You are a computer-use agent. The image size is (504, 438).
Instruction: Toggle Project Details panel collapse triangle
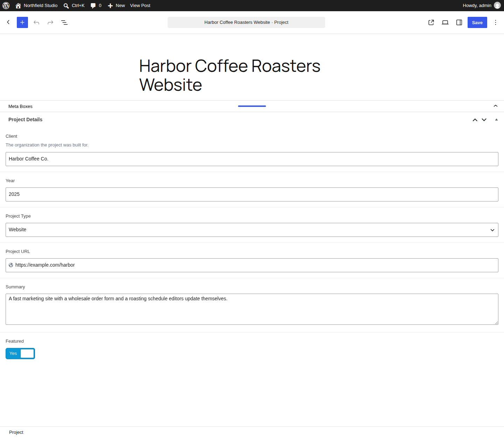tap(496, 120)
